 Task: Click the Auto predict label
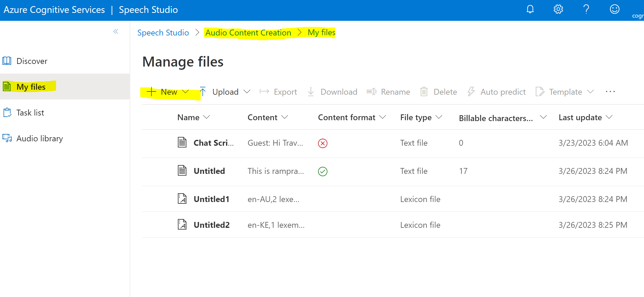[503, 92]
